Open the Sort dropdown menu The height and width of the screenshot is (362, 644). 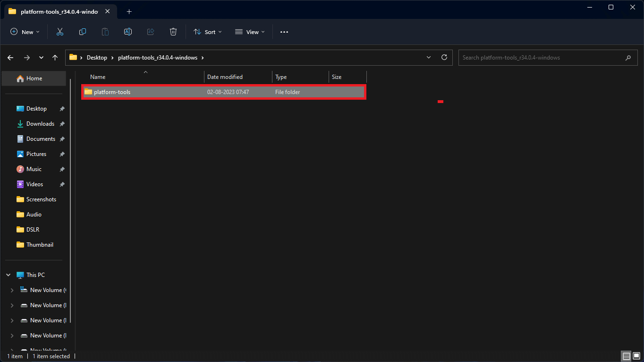207,32
